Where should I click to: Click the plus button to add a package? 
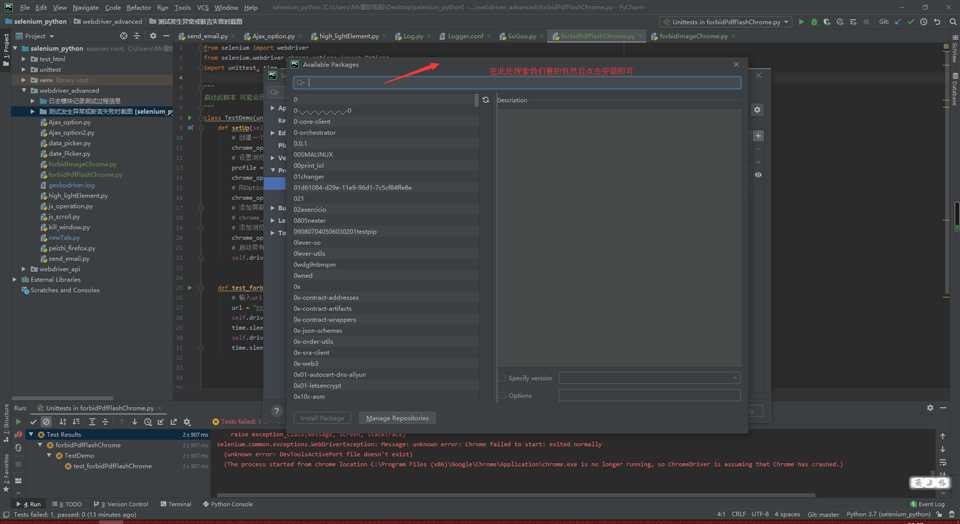[x=758, y=136]
